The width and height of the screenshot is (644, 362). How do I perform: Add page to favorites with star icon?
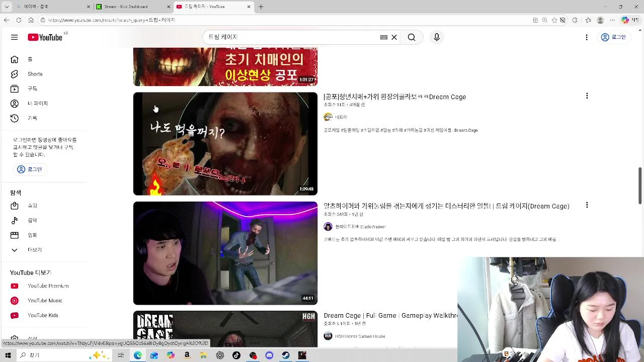554,20
